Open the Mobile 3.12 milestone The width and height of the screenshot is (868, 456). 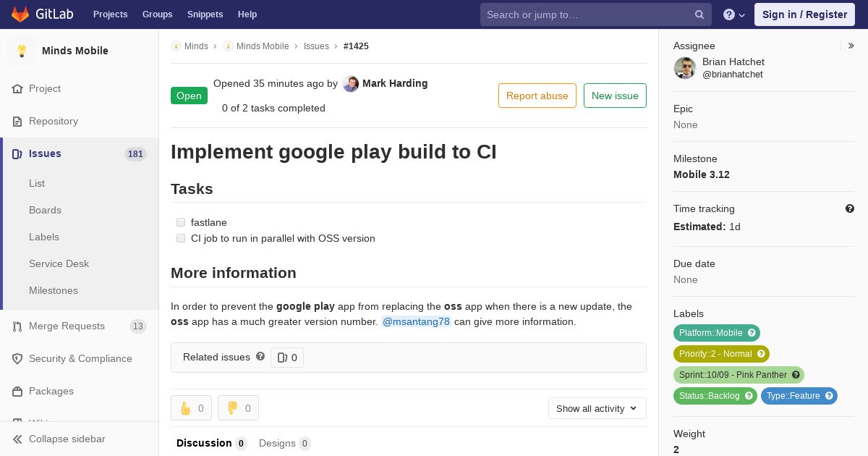click(702, 174)
